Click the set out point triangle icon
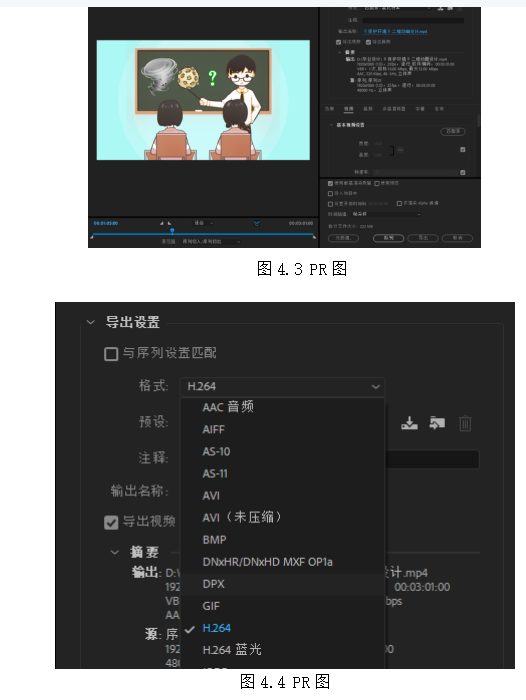This screenshot has height=700, width=526. (169, 223)
